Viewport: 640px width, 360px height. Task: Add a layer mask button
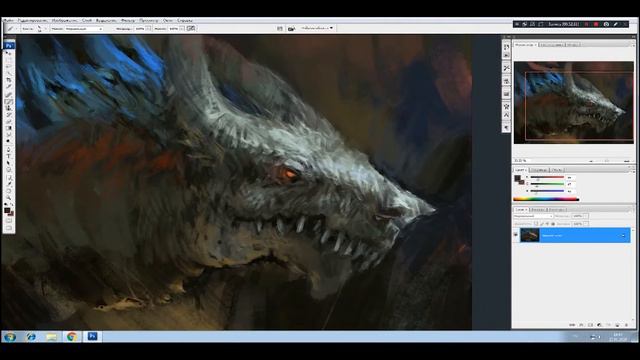[x=590, y=325]
